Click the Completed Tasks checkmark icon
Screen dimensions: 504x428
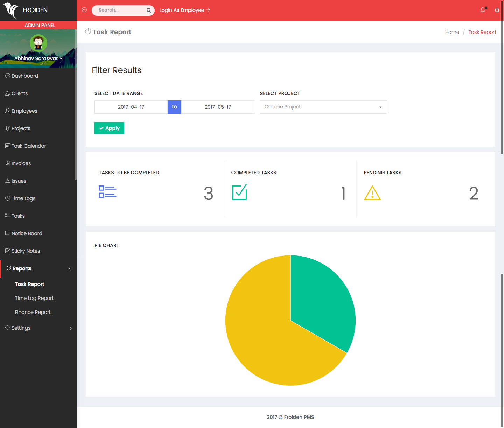[240, 192]
